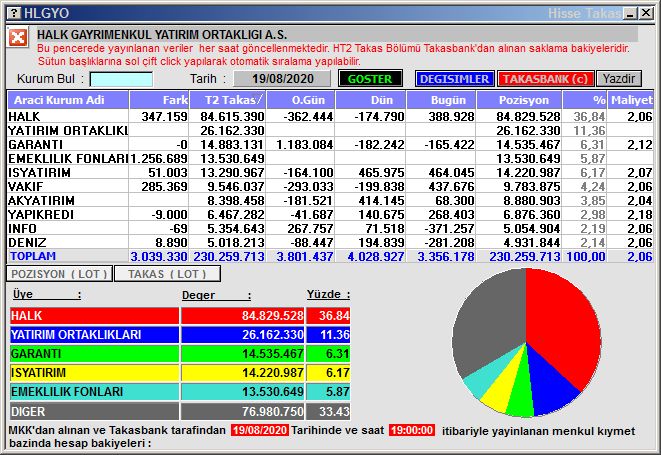This screenshot has height=455, width=661.
Task: Click YAPIKREDI Maliyet value 2,18
Action: (x=640, y=214)
